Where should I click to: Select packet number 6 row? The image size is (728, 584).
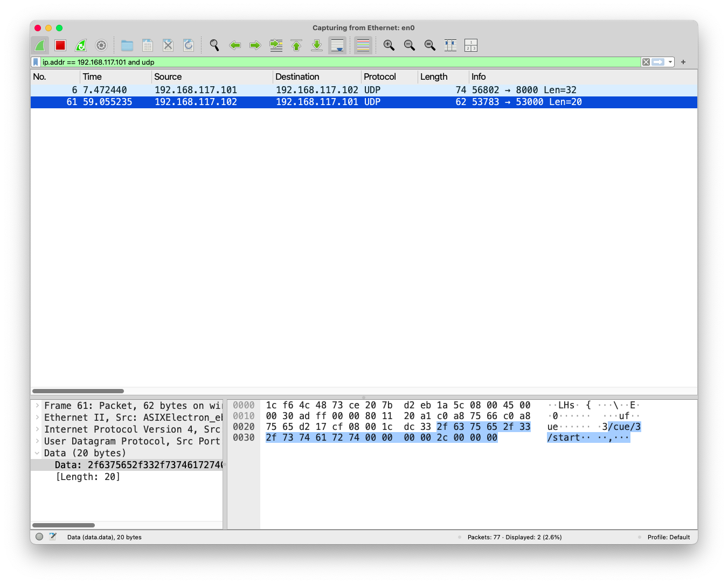(x=364, y=90)
